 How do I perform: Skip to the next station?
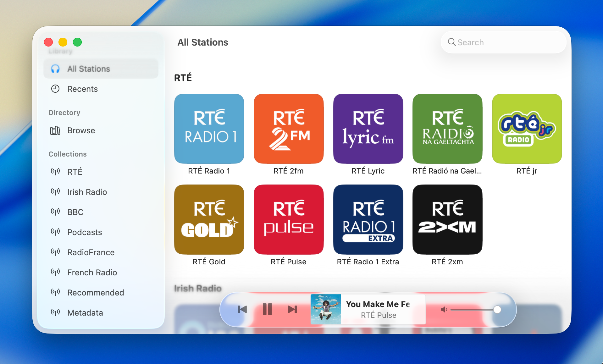click(x=292, y=309)
